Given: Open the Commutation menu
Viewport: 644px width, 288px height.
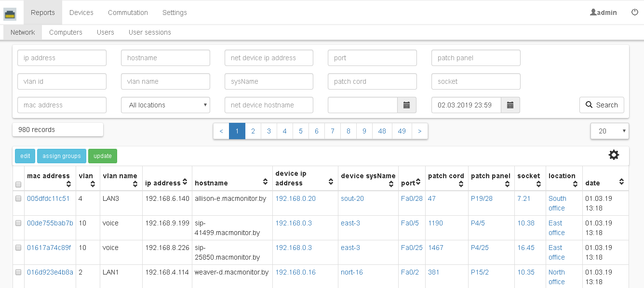Looking at the screenshot, I should click(128, 13).
